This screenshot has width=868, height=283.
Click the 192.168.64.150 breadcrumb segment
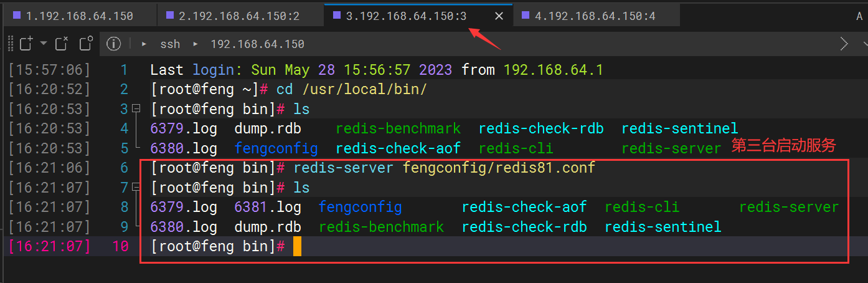[257, 44]
